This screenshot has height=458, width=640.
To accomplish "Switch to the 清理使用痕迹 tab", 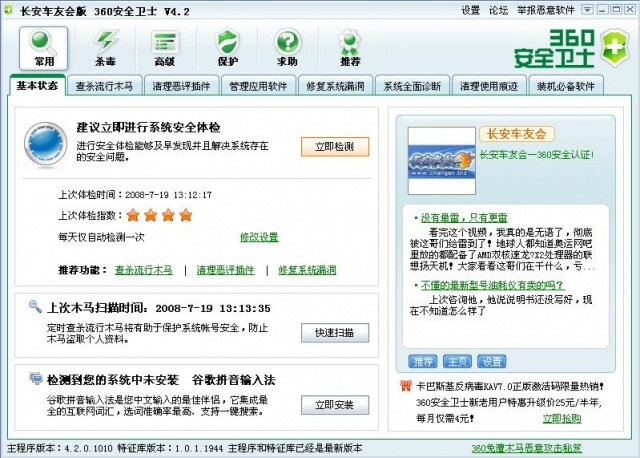I will click(x=489, y=86).
